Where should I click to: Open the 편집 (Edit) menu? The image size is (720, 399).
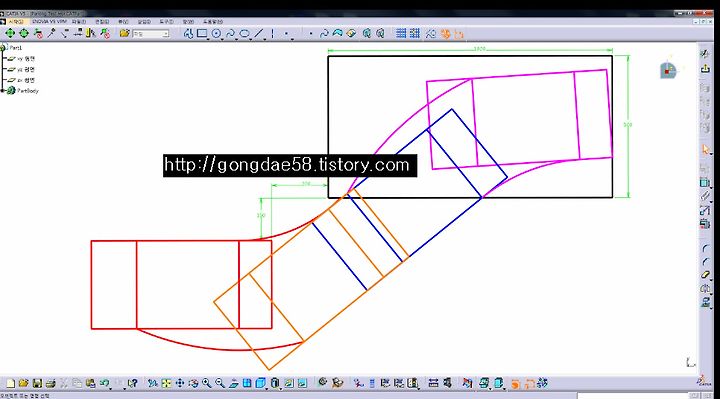pos(102,22)
